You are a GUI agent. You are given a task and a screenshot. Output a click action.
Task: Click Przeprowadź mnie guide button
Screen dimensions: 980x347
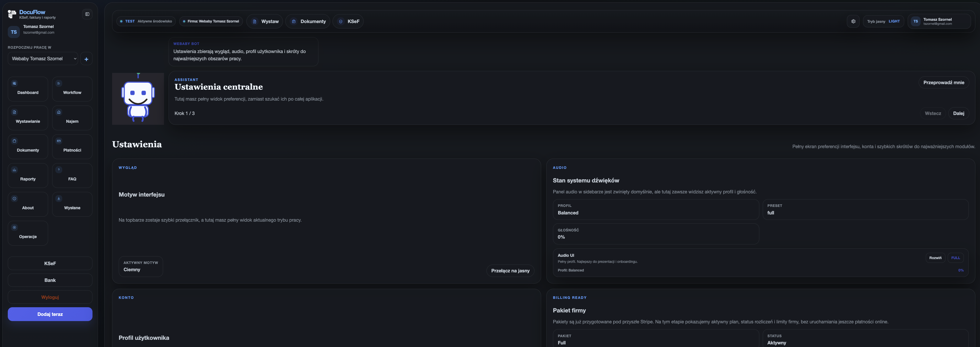(x=943, y=82)
